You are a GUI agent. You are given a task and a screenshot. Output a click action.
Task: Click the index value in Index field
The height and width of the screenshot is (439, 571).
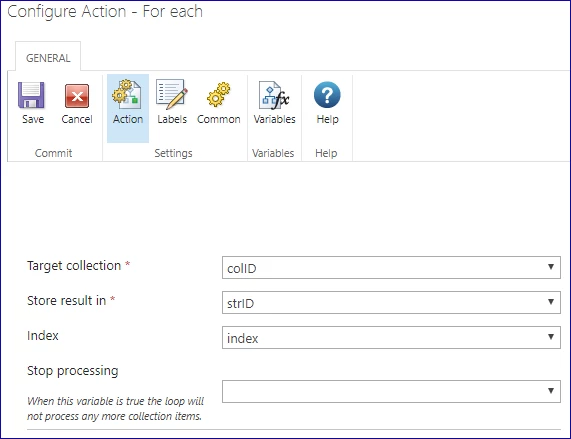click(243, 339)
